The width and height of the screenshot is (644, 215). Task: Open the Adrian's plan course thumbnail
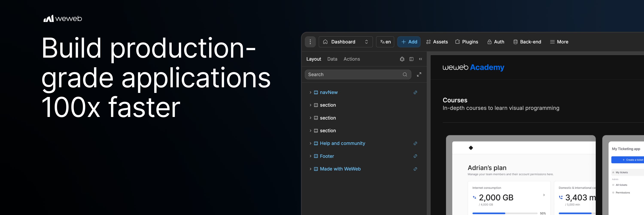click(x=521, y=175)
